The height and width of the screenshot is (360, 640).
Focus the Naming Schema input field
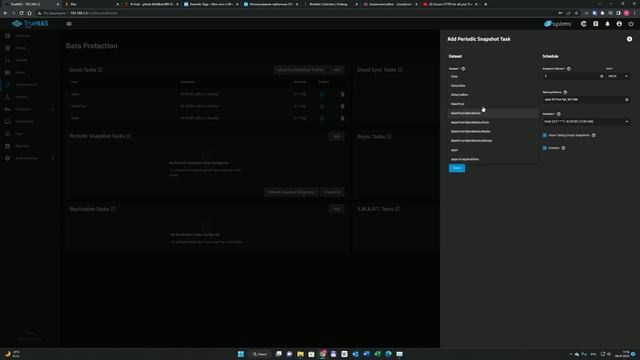(584, 100)
